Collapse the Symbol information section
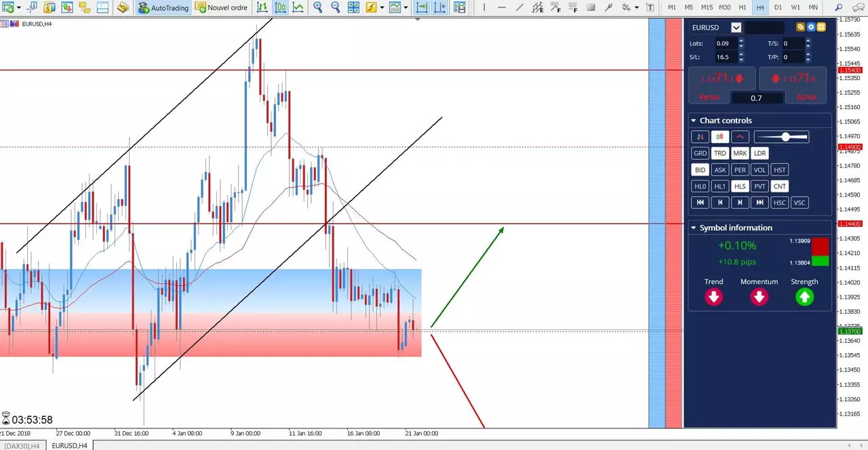Screen dimensions: 868x450 pyautogui.click(x=694, y=228)
